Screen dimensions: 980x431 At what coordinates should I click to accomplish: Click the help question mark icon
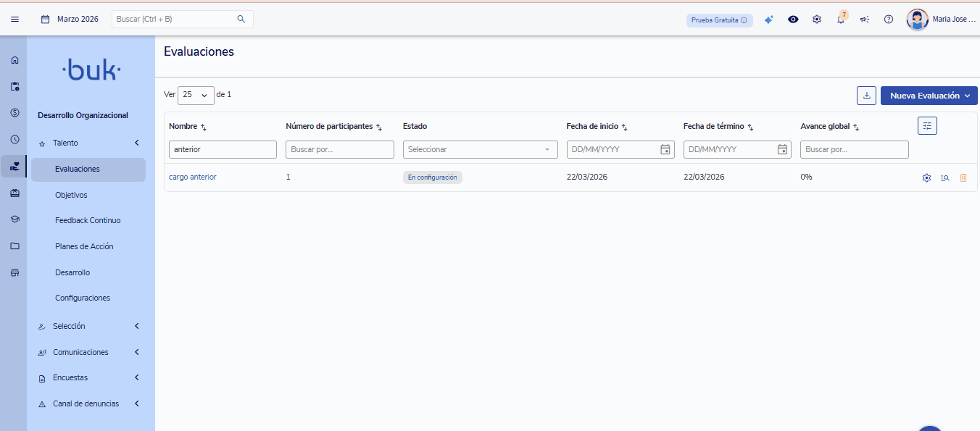[889, 20]
